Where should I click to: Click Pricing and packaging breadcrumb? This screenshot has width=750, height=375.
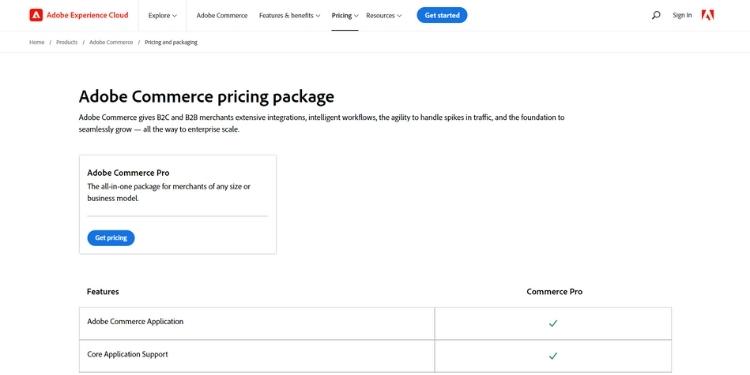coord(171,42)
